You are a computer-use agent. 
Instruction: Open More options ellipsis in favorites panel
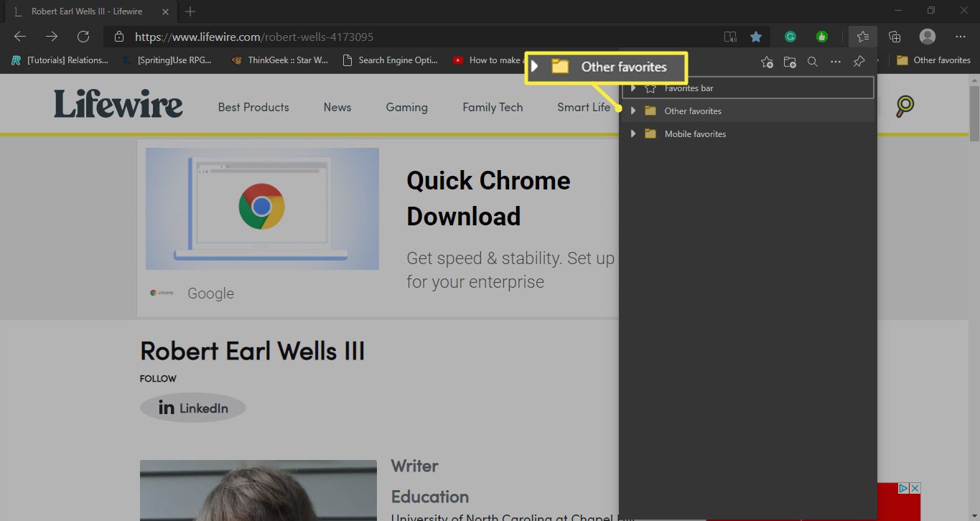point(836,62)
